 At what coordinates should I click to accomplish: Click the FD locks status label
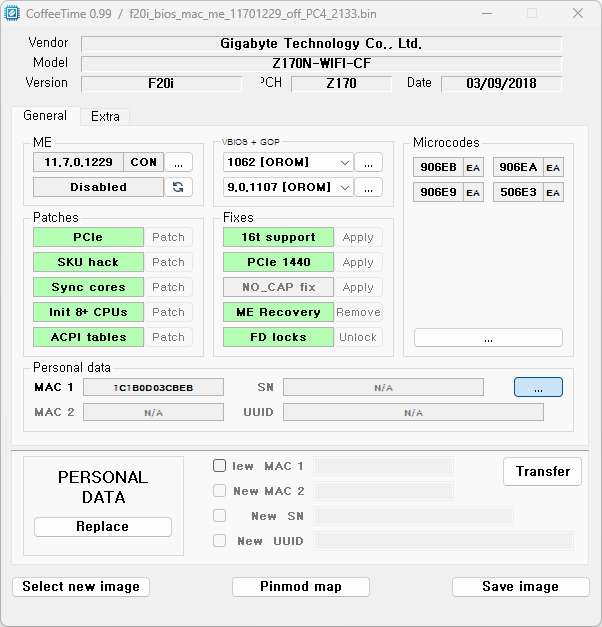coord(278,337)
